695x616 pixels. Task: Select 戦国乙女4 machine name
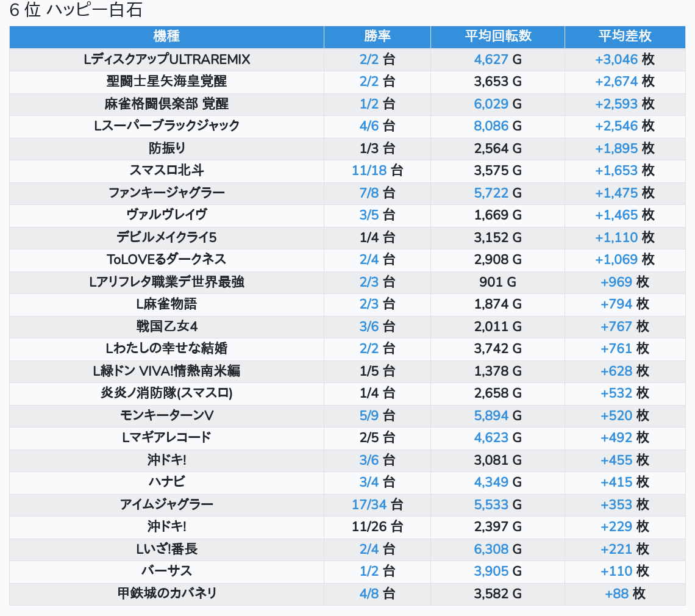(x=166, y=326)
